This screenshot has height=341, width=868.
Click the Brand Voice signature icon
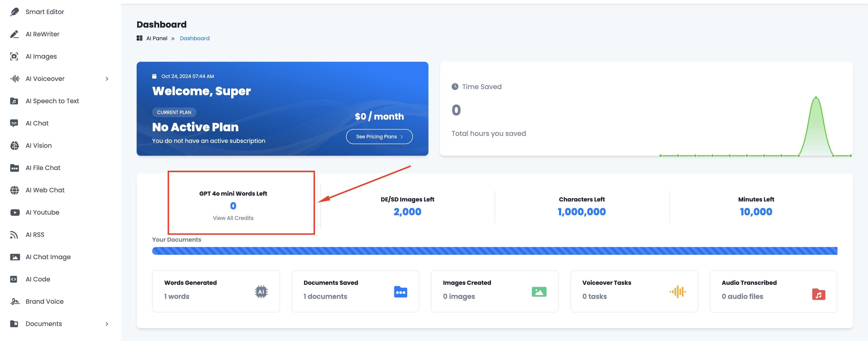[x=15, y=302]
